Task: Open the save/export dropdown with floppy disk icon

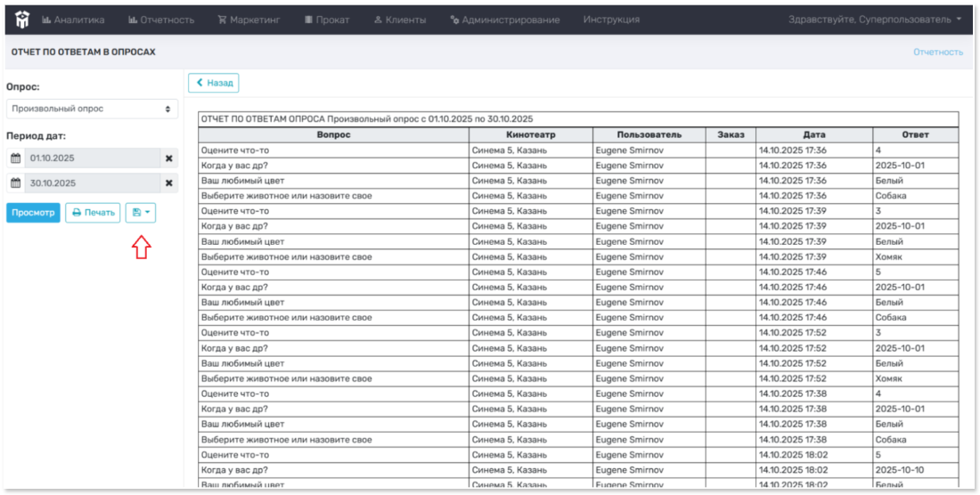Action: pos(141,213)
